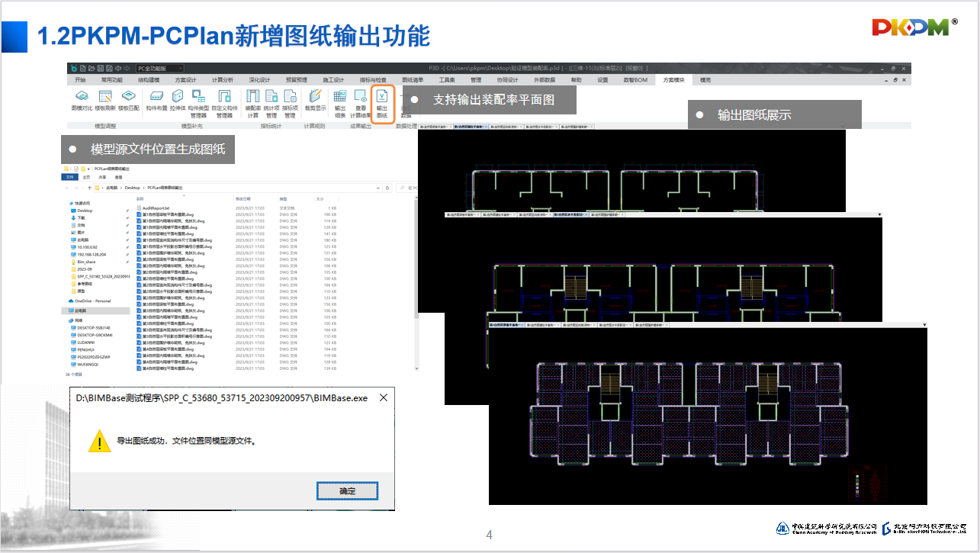Switch to the 方案设计 ribbon tab
980x553 pixels.
(x=185, y=79)
